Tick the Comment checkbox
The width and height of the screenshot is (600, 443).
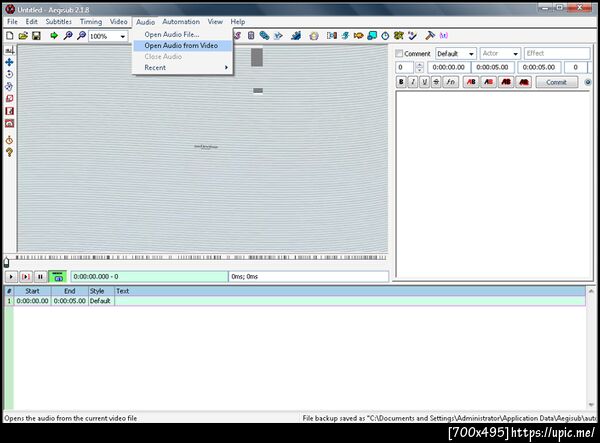tap(399, 54)
